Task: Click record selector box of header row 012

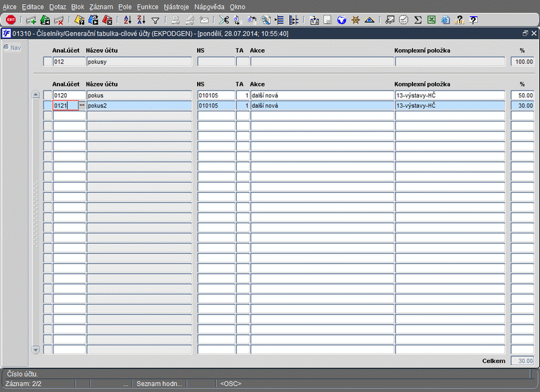Action: click(47, 61)
